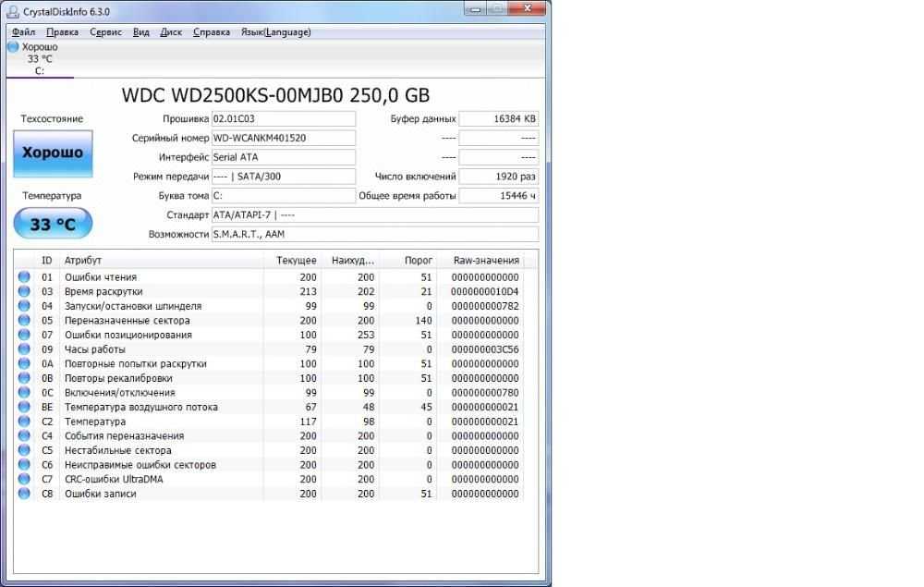Image resolution: width=924 pixels, height=587 pixels.
Task: Click the CrystalDiskInfo title bar icon
Action: (12, 11)
